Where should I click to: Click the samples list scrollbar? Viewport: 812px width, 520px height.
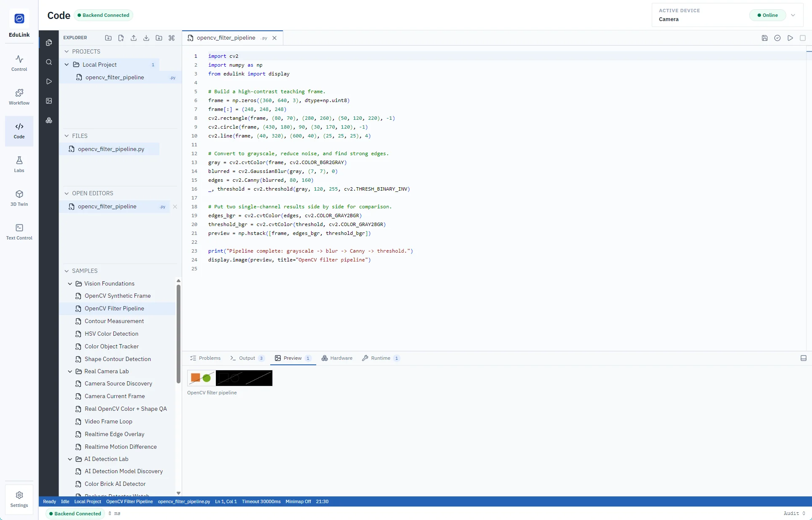pos(178,333)
